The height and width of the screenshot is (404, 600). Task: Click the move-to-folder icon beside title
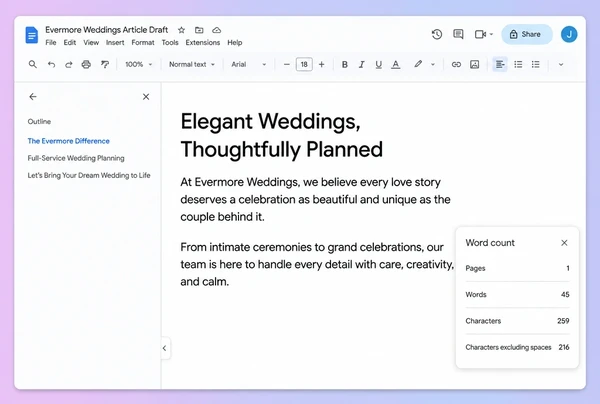pos(199,30)
